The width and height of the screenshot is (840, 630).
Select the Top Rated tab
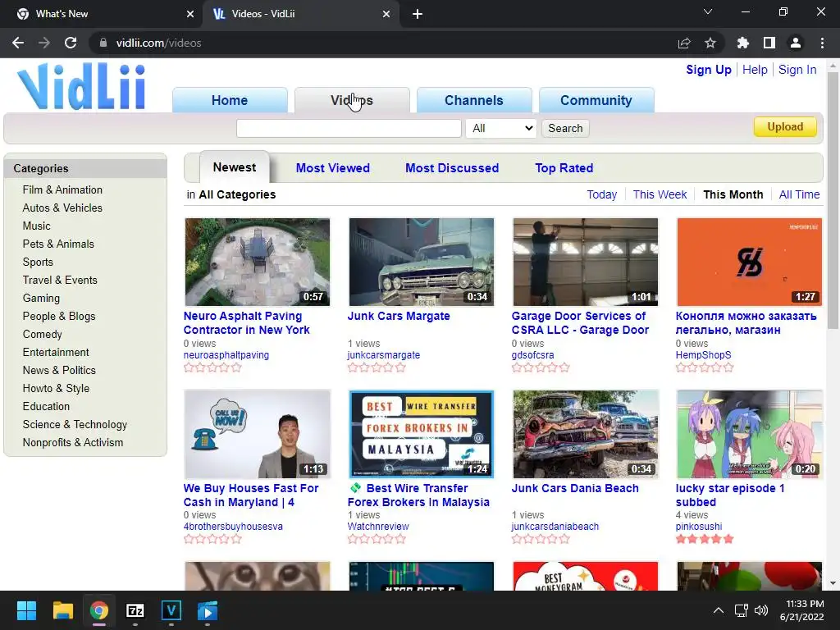[564, 167]
